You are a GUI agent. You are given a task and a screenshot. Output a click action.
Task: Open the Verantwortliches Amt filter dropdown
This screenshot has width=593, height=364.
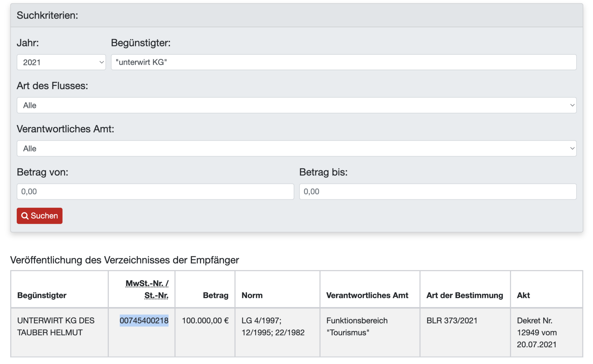coord(296,148)
